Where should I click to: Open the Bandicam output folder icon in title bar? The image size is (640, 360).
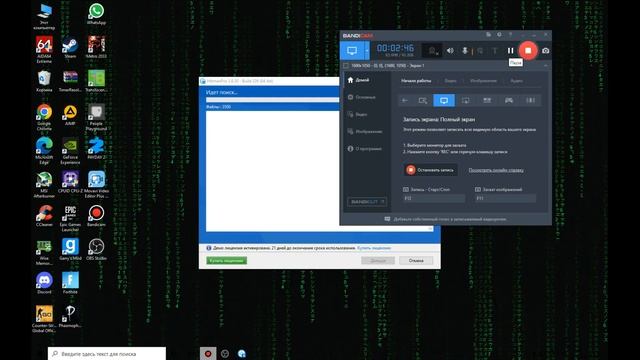pyautogui.click(x=488, y=35)
